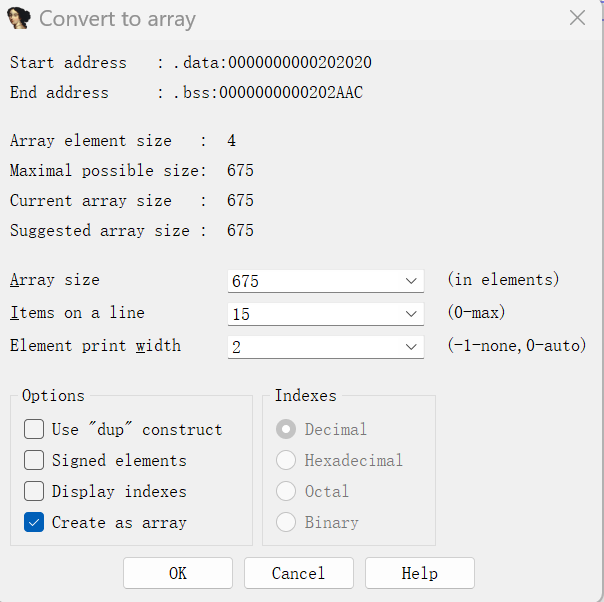Enable the Use "dup" construct checkbox
Screen dimensions: 604x602
34,429
